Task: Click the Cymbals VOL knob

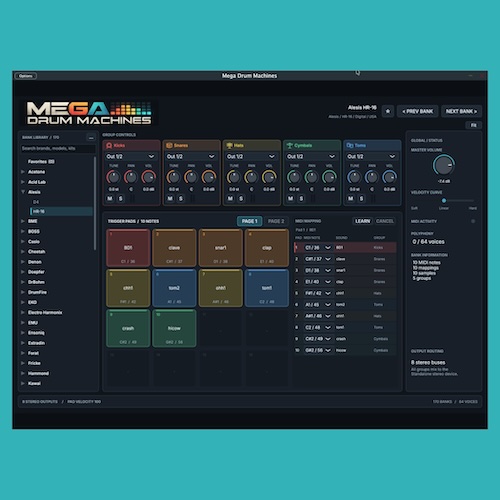Action: click(329, 177)
